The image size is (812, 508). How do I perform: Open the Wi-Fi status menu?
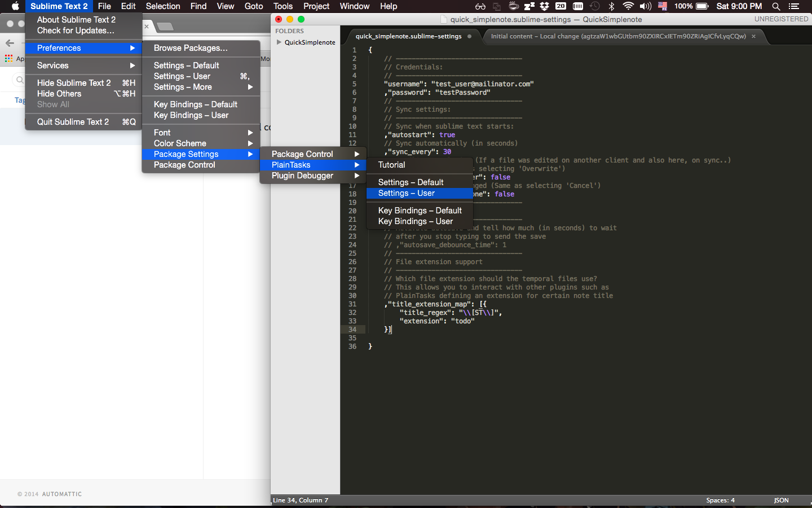628,6
